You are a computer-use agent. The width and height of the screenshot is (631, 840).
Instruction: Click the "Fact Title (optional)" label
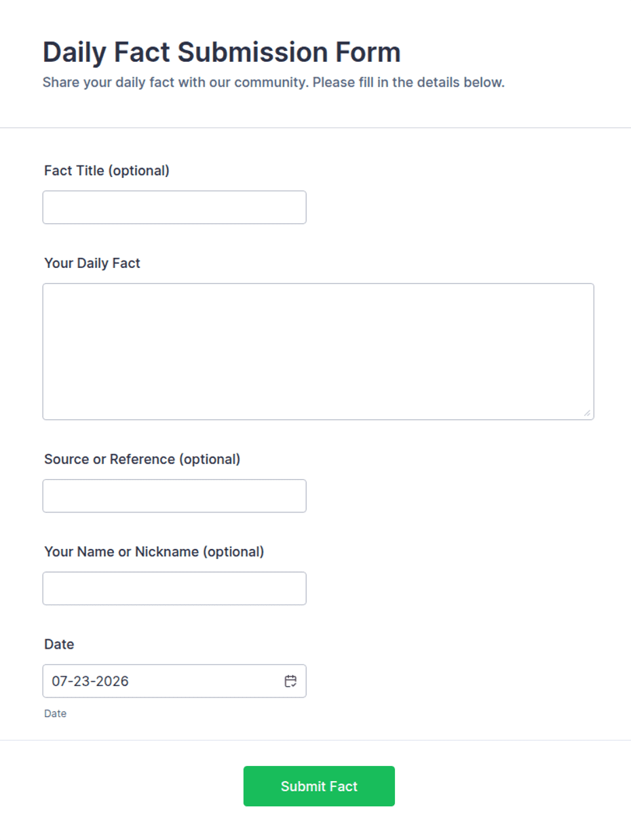tap(107, 170)
